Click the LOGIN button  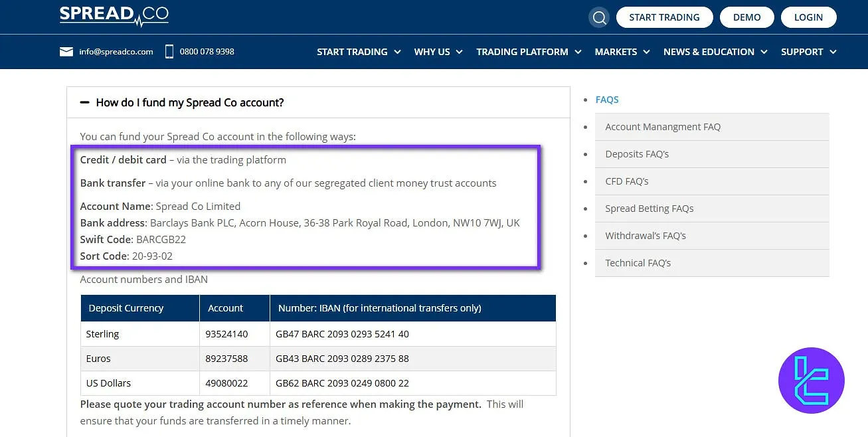tap(808, 17)
